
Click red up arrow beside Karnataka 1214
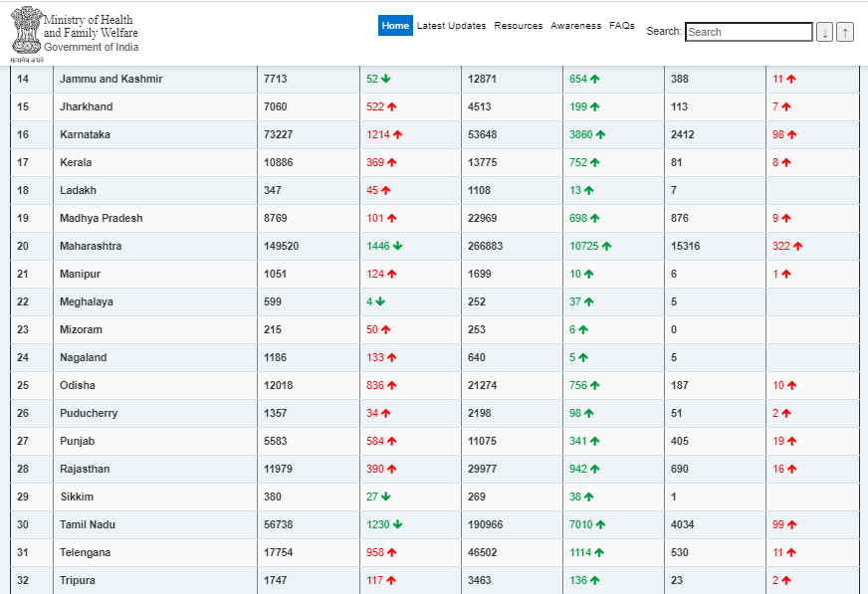[397, 134]
